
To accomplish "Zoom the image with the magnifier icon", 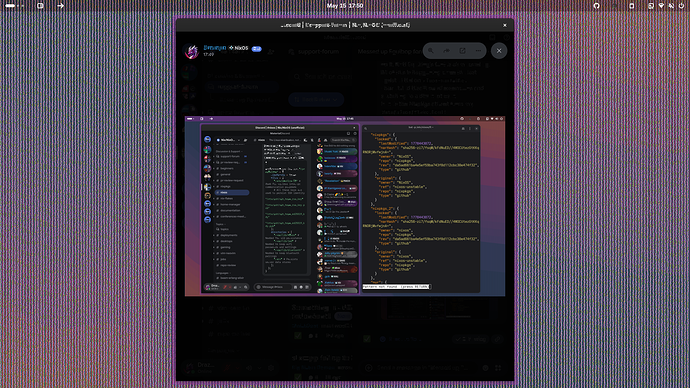I will click(431, 51).
